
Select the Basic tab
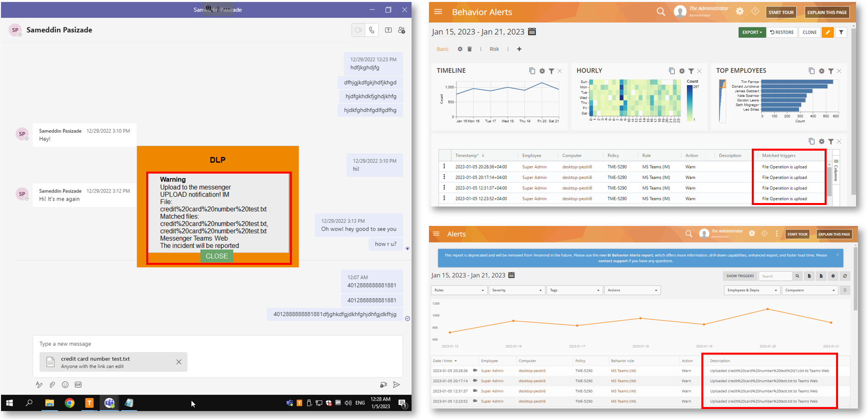click(x=442, y=49)
